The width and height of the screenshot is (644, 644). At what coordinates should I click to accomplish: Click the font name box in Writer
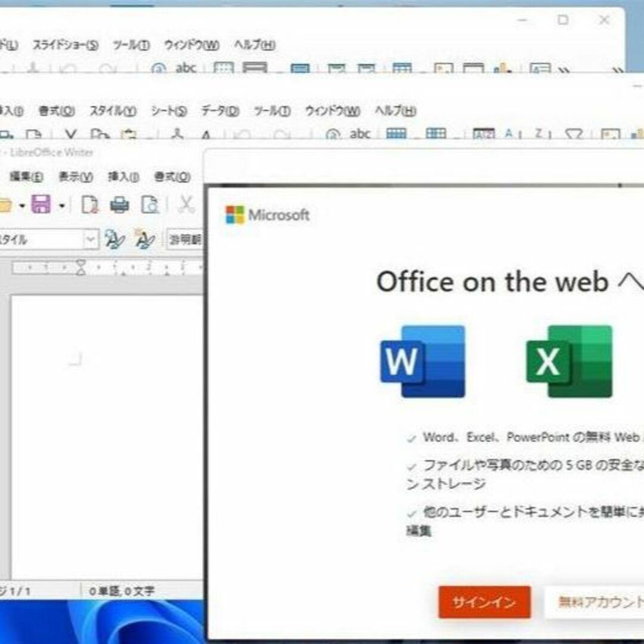[185, 240]
